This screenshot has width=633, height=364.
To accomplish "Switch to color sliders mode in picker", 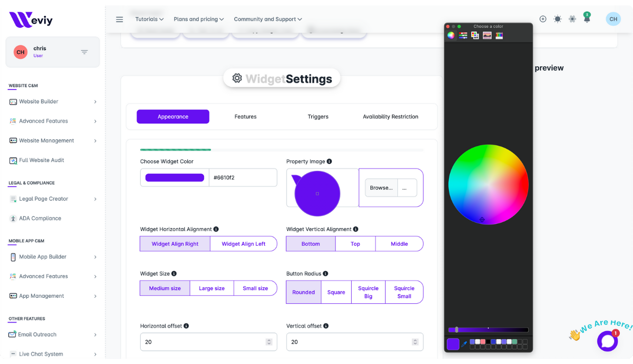I will 463,35.
